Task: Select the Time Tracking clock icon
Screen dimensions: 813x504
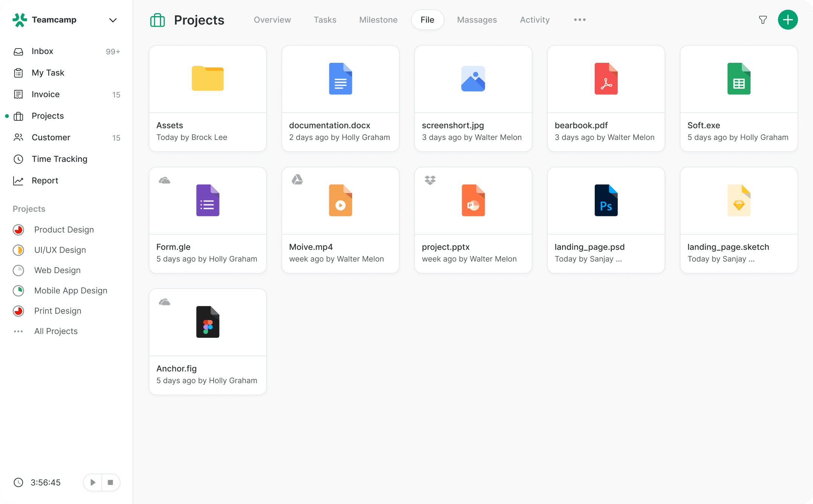Action: [x=18, y=159]
